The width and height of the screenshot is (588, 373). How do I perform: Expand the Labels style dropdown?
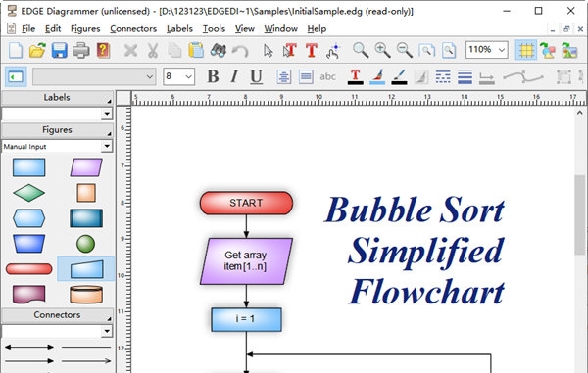point(107,114)
